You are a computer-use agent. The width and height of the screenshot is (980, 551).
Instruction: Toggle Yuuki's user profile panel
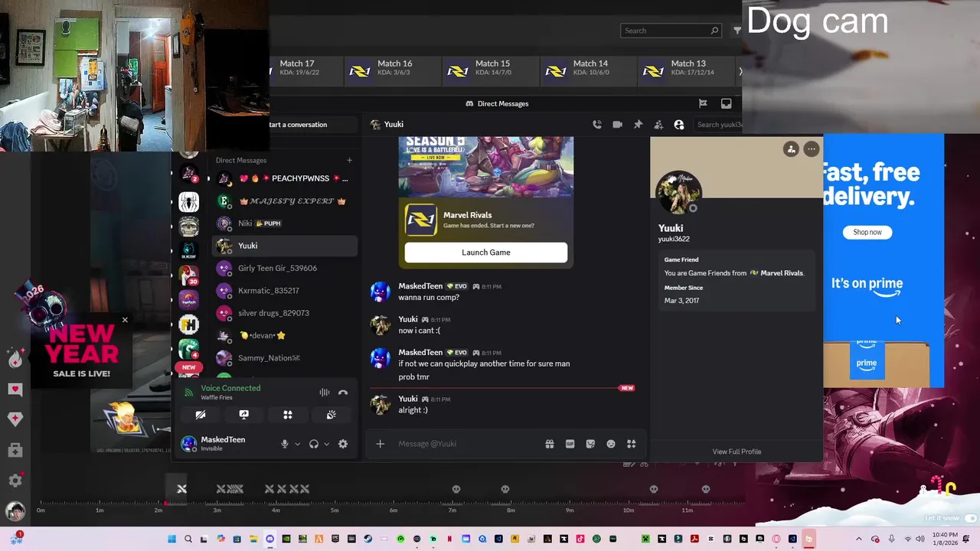678,125
